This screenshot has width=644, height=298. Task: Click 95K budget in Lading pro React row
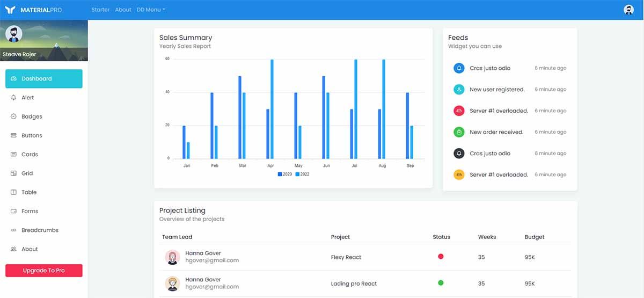pyautogui.click(x=530, y=284)
